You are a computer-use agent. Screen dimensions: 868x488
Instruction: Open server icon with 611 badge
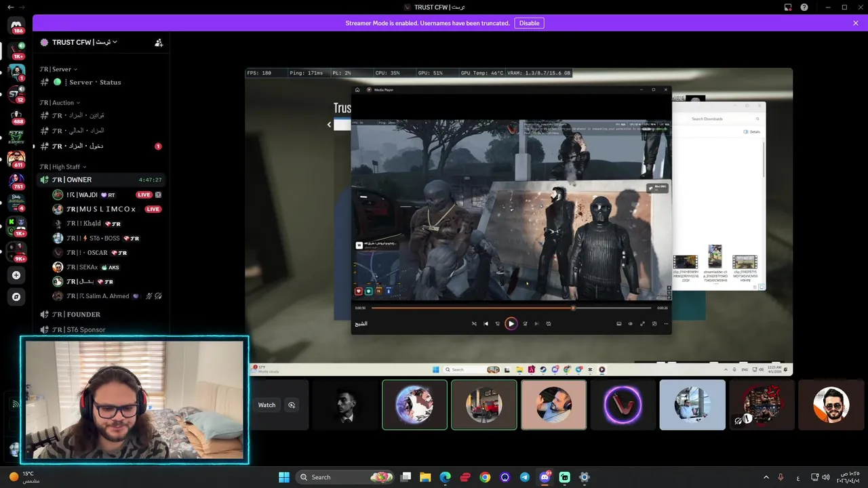(16, 159)
